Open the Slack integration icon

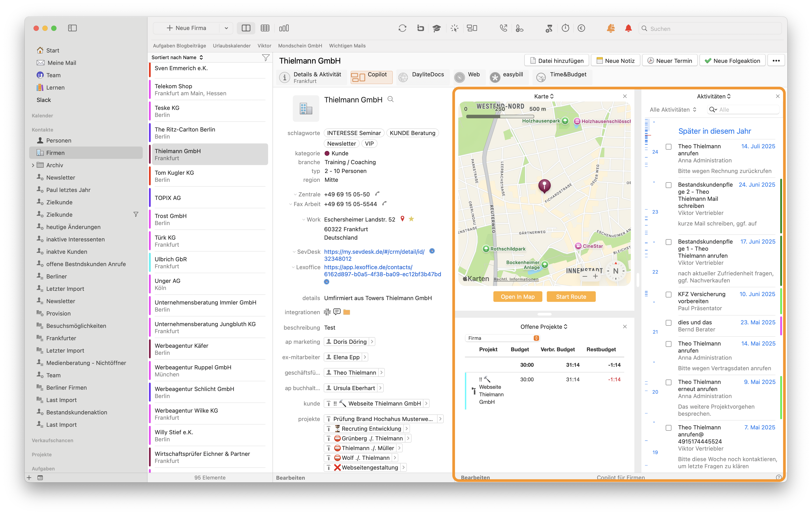(327, 312)
